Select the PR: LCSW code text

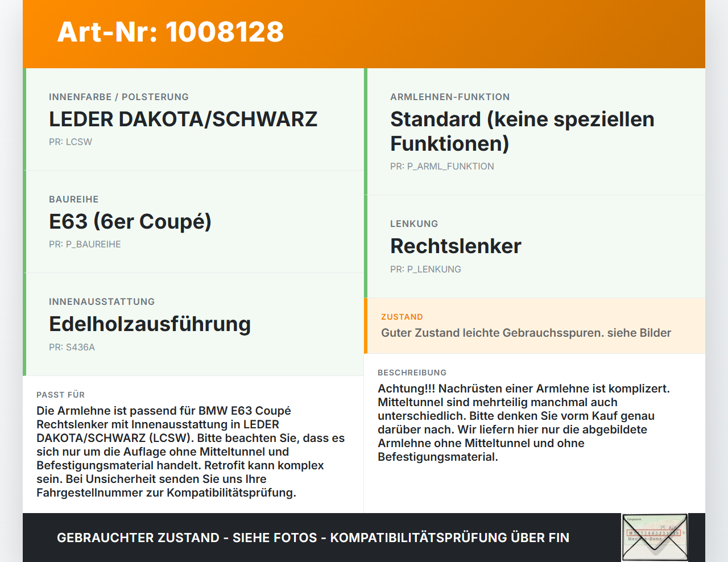pos(71,142)
